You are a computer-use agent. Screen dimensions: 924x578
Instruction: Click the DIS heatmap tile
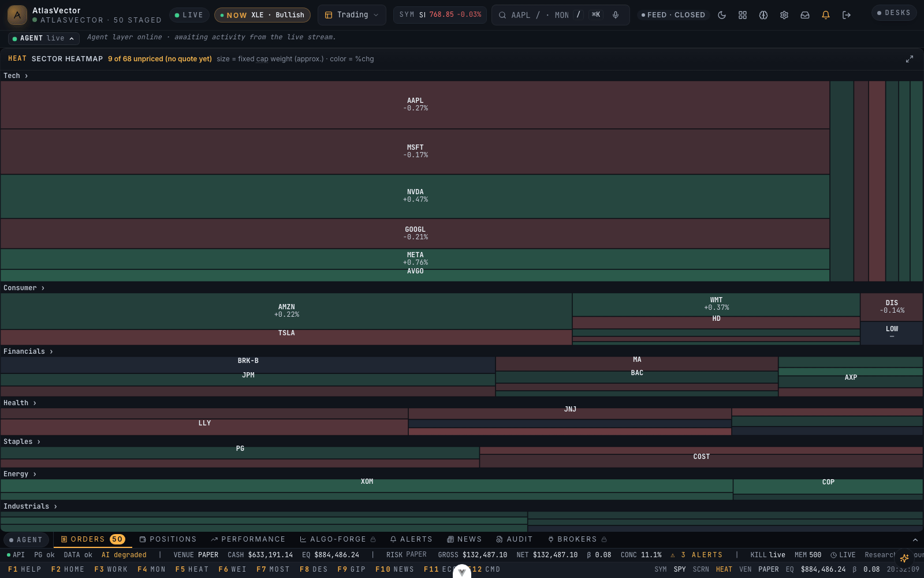[892, 307]
